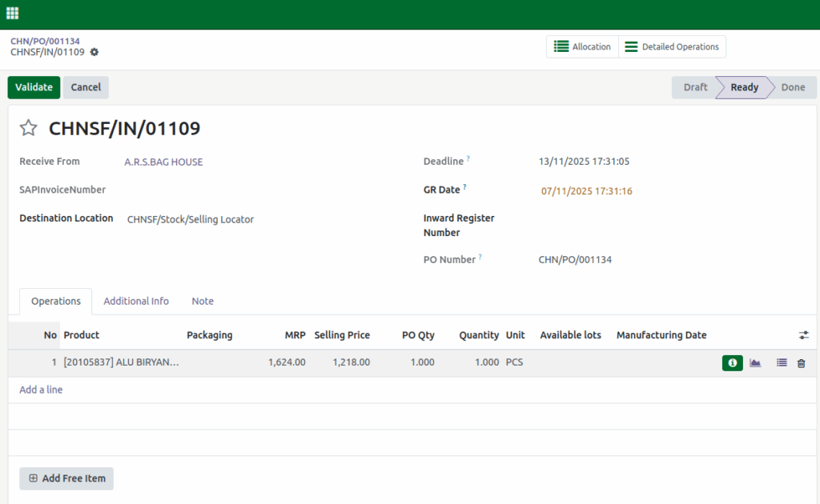Open Detailed Operations view
820x504 pixels.
coord(672,46)
